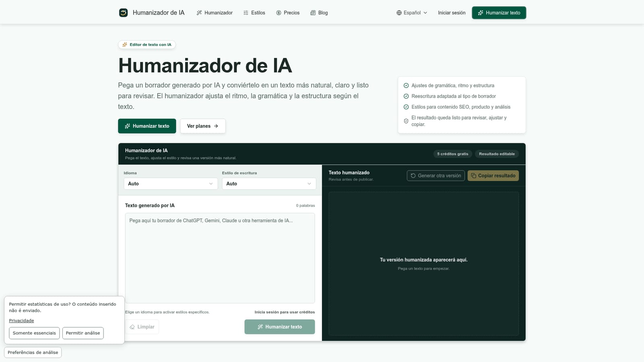Screen dimensions: 644x362
Task: Click the Resultado editable badge
Action: [x=497, y=154]
